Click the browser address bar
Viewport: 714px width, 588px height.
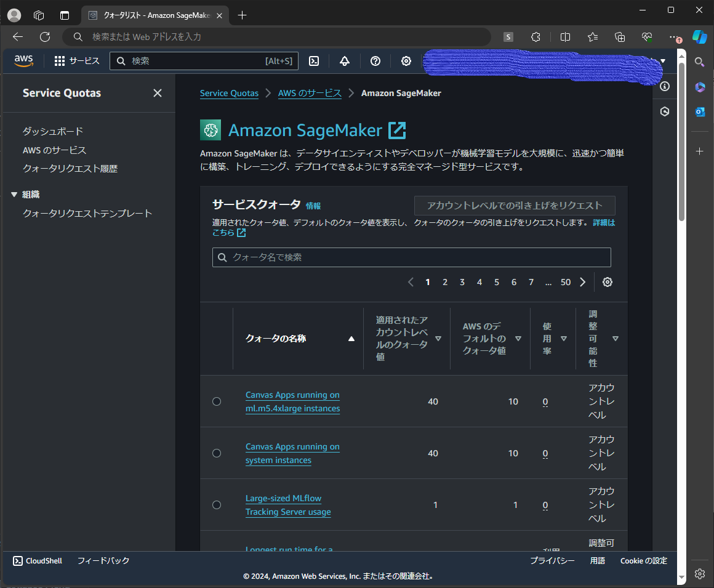(x=276, y=37)
